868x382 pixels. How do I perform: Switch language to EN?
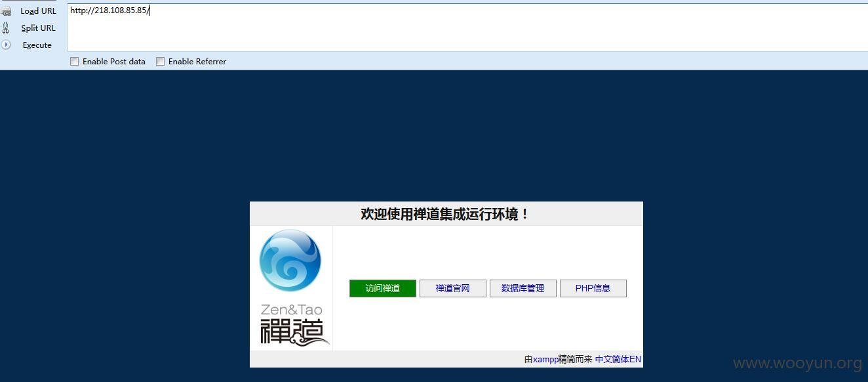pos(635,360)
